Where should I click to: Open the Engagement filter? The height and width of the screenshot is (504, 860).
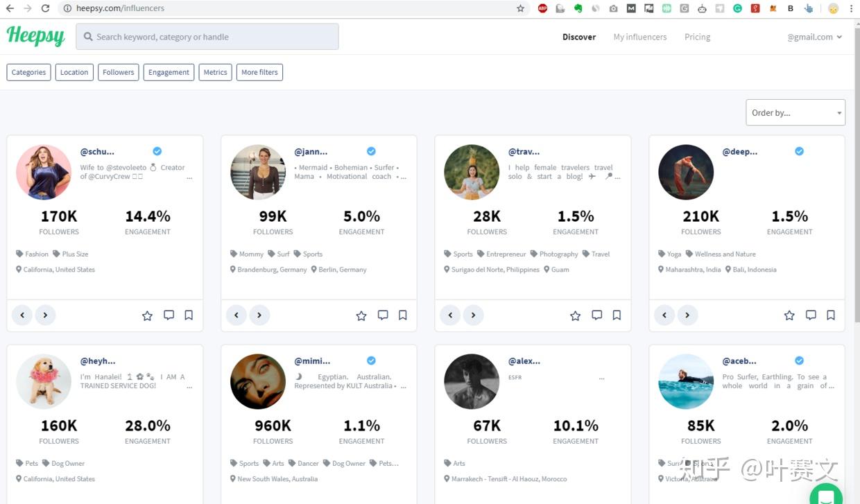[x=169, y=72]
